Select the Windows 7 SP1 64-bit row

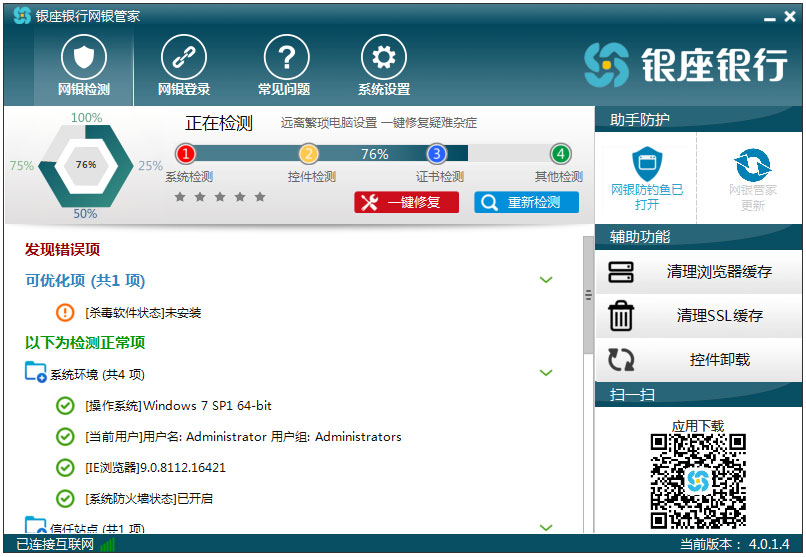(178, 405)
